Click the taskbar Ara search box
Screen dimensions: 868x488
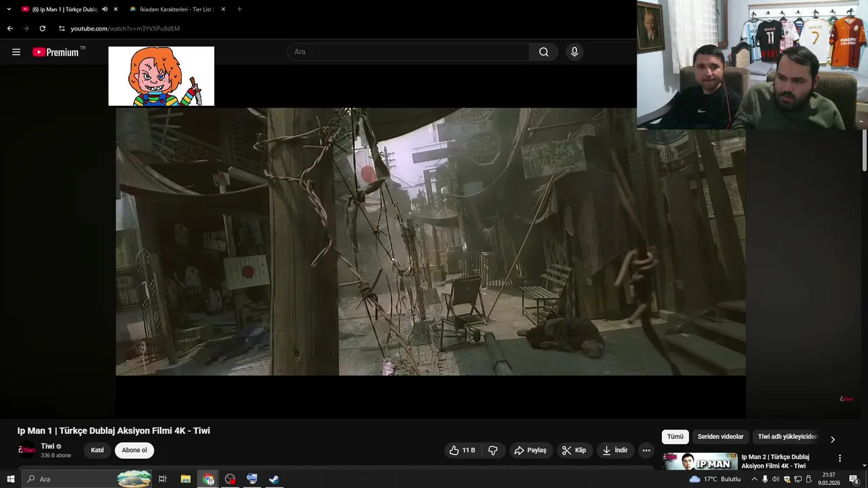pos(87,479)
